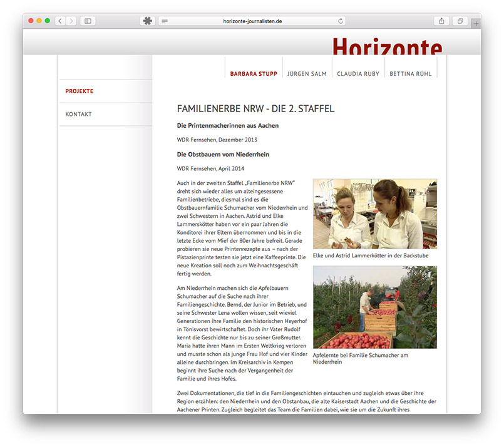
Task: Select Kontakt in the side menu
Action: [78, 114]
